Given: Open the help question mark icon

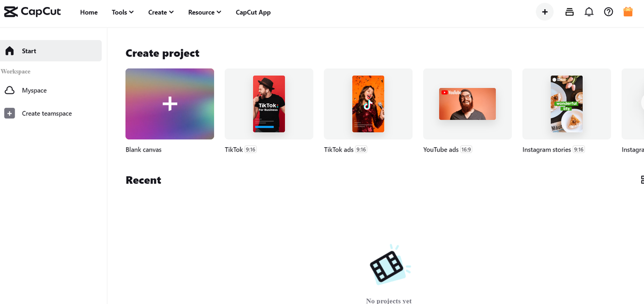Looking at the screenshot, I should pos(609,12).
